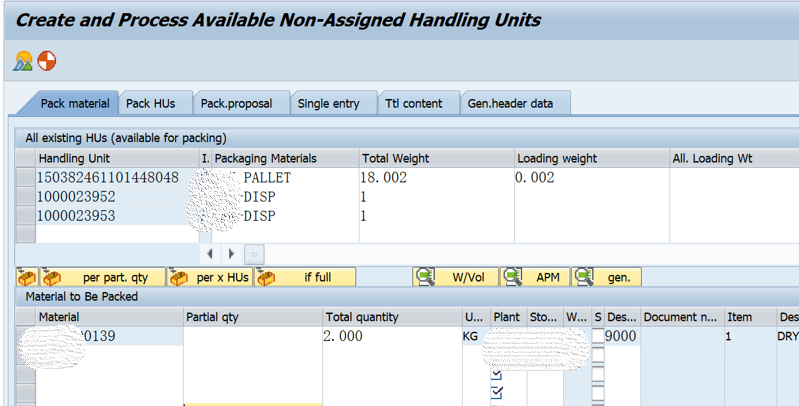Click the per x HUs button
This screenshot has width=799, height=406.
(210, 277)
